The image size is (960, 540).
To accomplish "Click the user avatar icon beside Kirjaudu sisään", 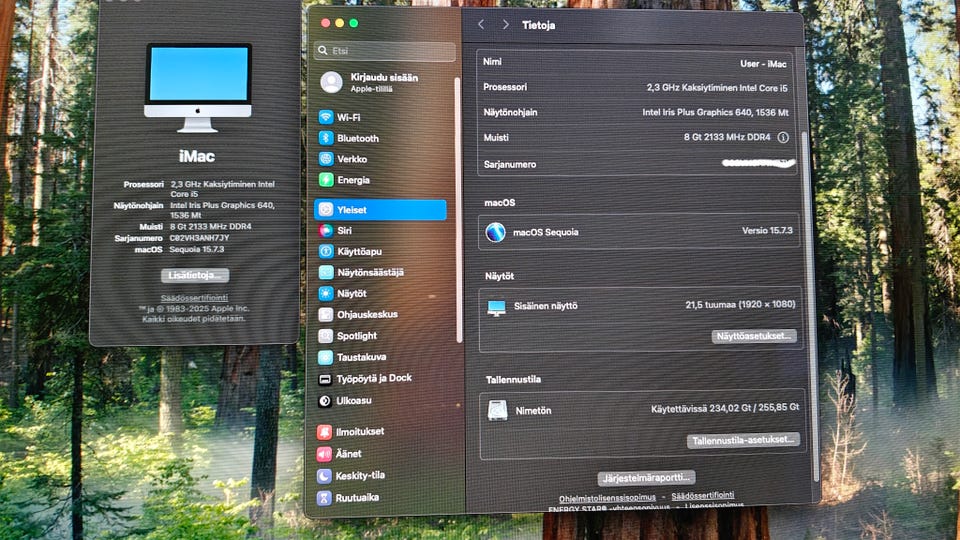I will (x=331, y=82).
